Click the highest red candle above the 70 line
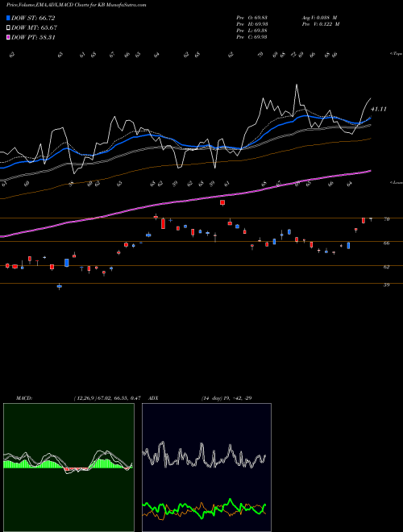The image size is (403, 532). point(222,202)
